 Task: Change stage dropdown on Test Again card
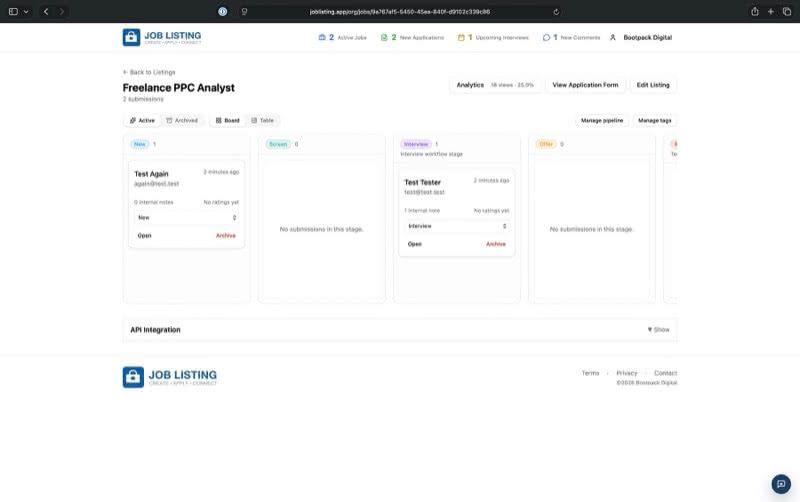click(187, 217)
